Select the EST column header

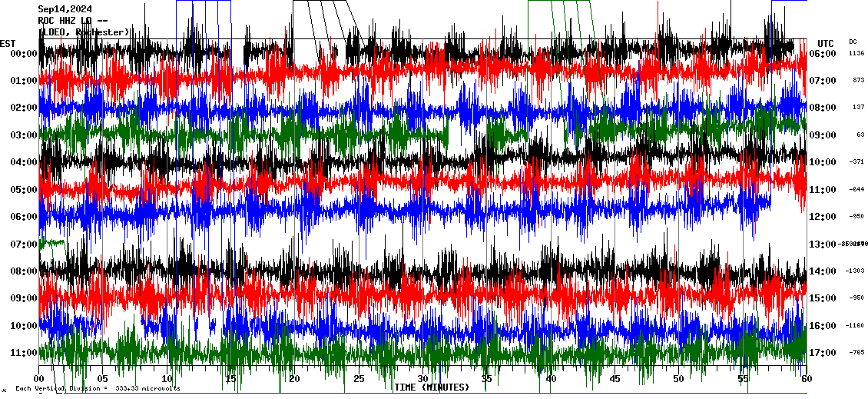pyautogui.click(x=8, y=43)
